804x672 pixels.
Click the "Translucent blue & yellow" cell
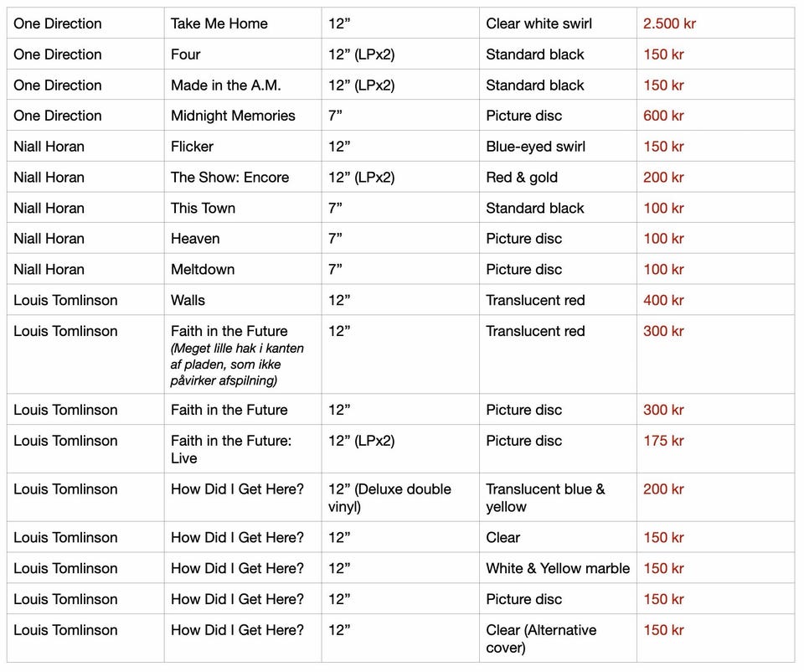pyautogui.click(x=545, y=498)
